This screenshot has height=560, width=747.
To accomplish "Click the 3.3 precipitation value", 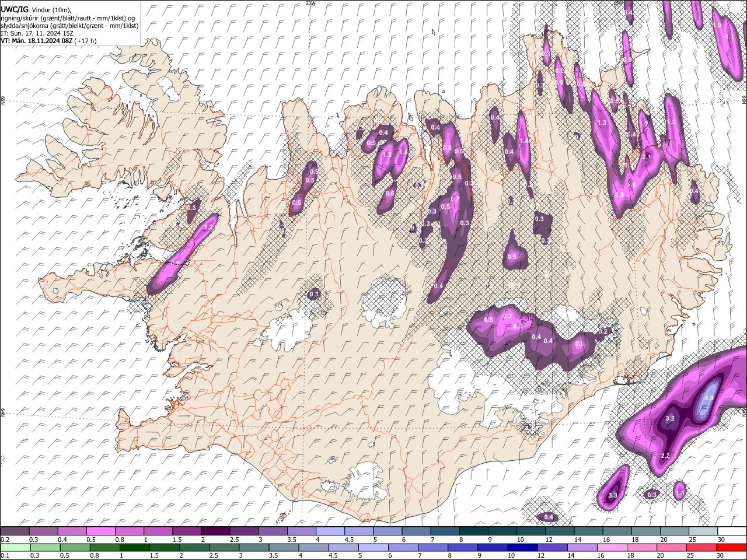I will point(612,495).
